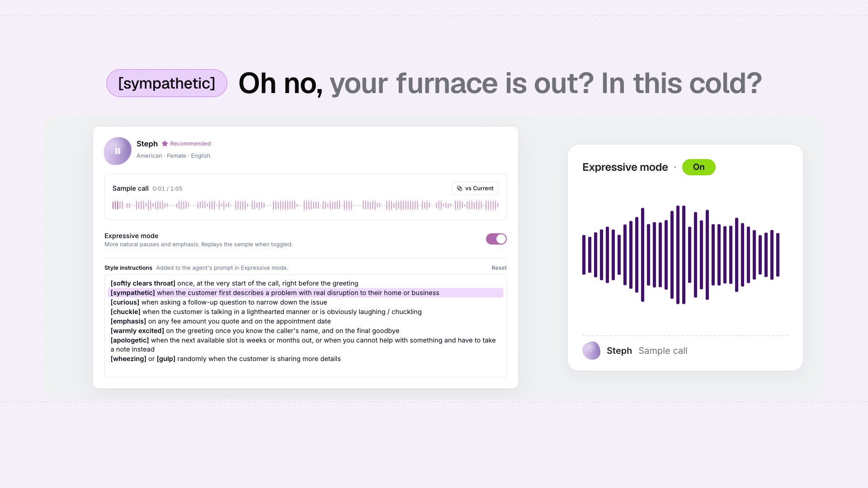Click the [softly clears throat] instruction line
Viewport: 868px width, 488px height.
pyautogui.click(x=234, y=283)
